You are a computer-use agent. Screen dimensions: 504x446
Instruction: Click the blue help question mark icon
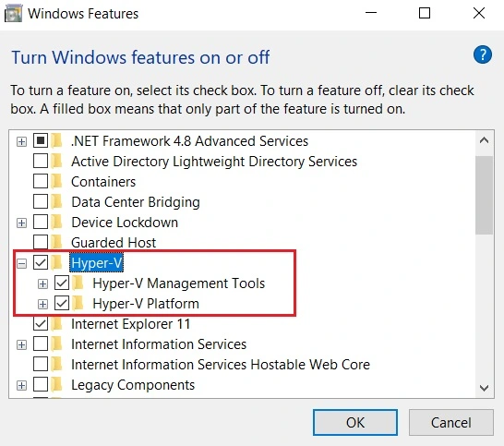[x=483, y=54]
